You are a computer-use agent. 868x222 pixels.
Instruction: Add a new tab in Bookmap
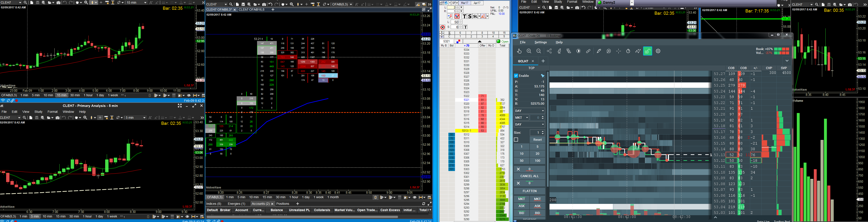coord(543,61)
